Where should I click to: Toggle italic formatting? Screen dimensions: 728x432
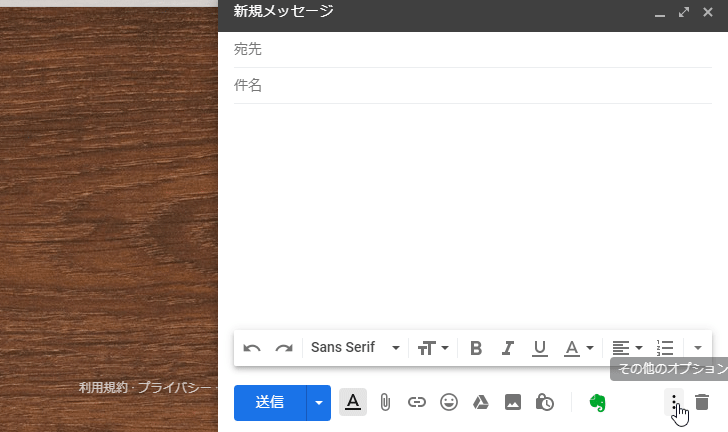coord(507,348)
